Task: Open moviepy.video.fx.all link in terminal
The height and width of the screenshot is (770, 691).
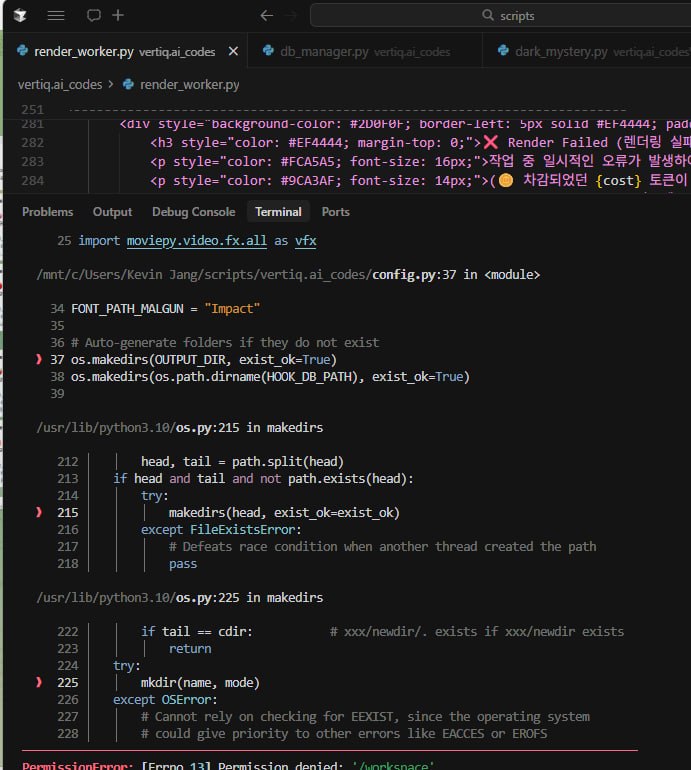Action: pyautogui.click(x=196, y=241)
